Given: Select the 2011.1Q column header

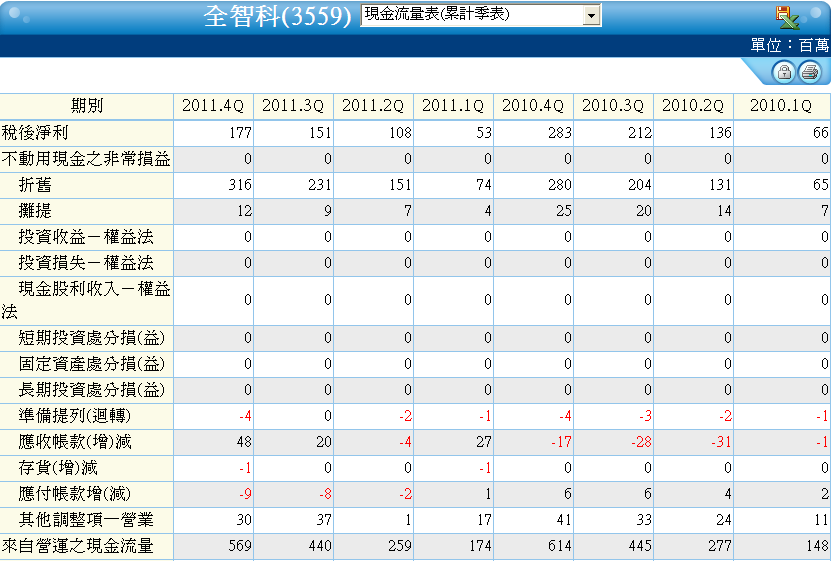Looking at the screenshot, I should point(453,106).
